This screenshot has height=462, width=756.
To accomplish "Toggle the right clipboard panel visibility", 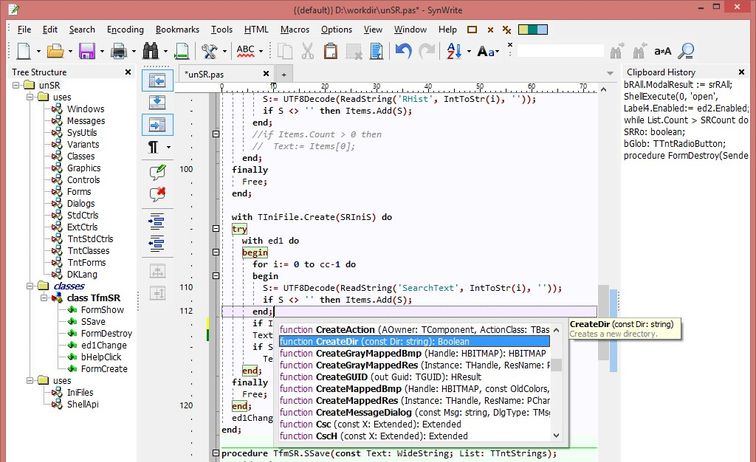I will tap(157, 125).
